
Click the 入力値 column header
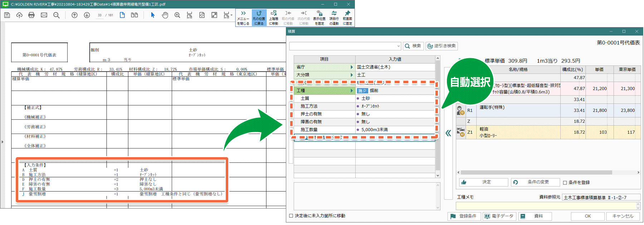click(395, 59)
